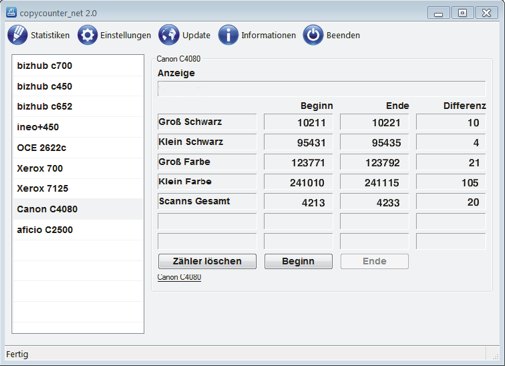
Task: Select bizhub c450 printer entry
Action: [x=78, y=86]
